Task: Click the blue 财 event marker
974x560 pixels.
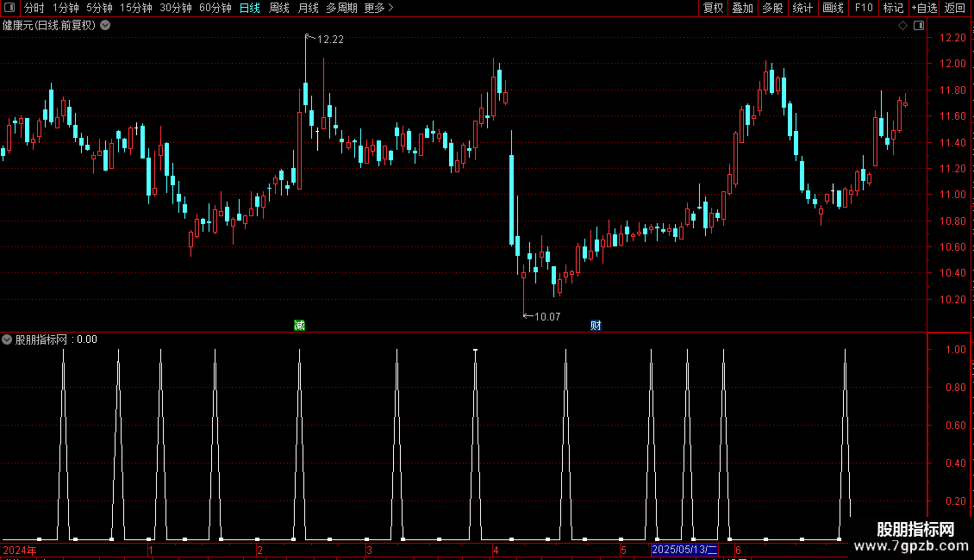Action: 596,326
